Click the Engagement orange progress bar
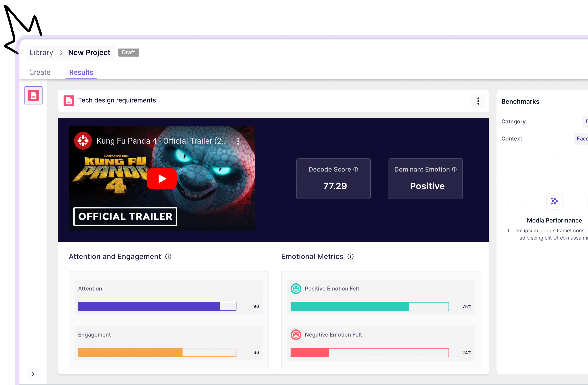 pyautogui.click(x=157, y=352)
